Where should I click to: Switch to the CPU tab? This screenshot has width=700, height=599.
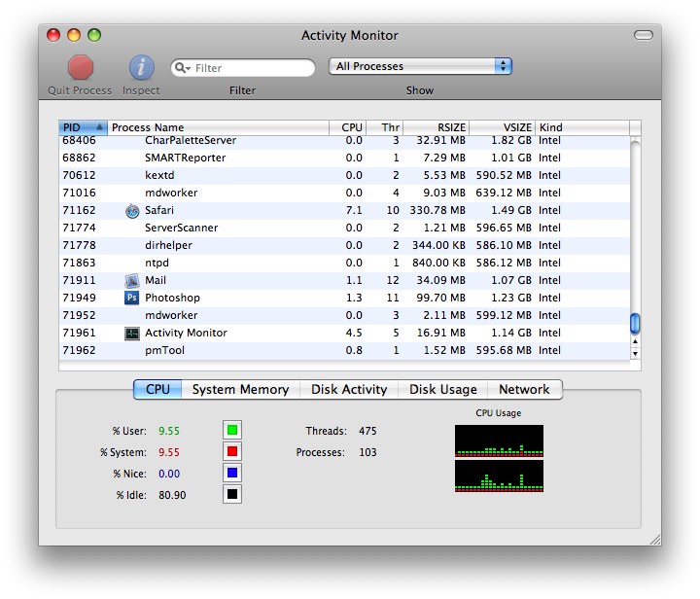click(x=157, y=389)
